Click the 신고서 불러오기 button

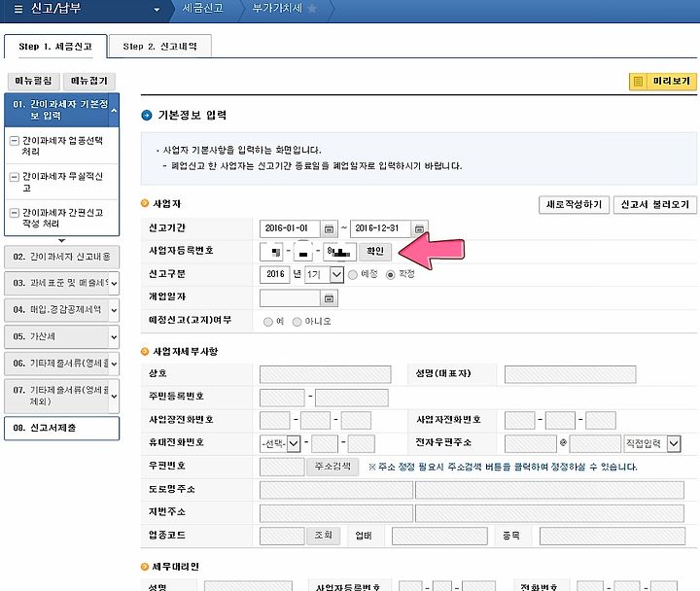(655, 205)
